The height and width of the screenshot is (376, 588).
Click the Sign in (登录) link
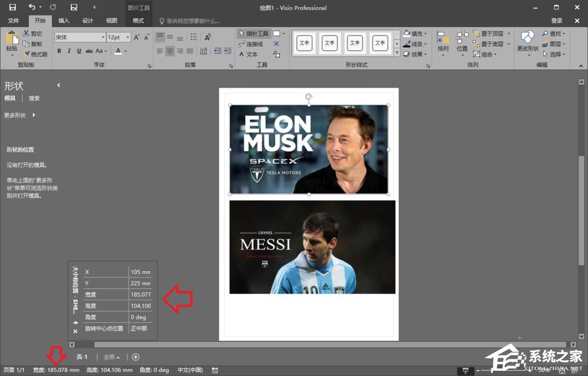point(556,21)
